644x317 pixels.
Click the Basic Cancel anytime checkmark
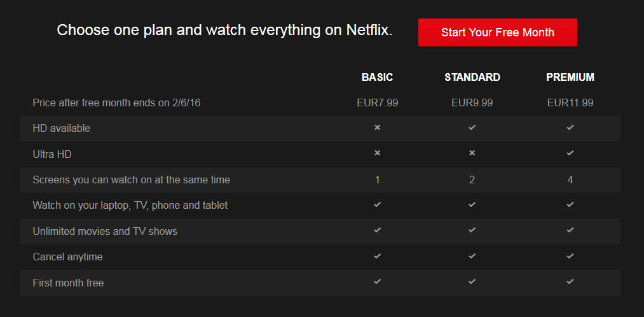377,256
